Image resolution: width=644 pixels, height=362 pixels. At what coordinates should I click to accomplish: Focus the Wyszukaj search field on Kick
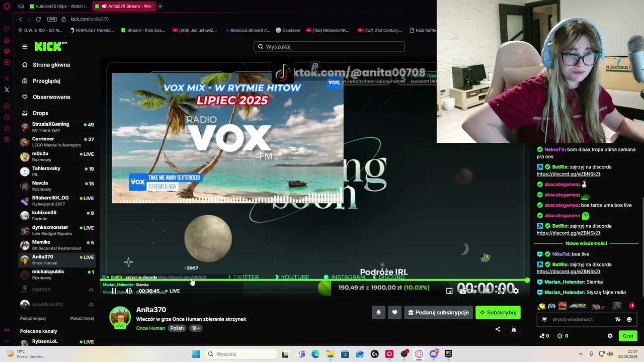[x=329, y=47]
